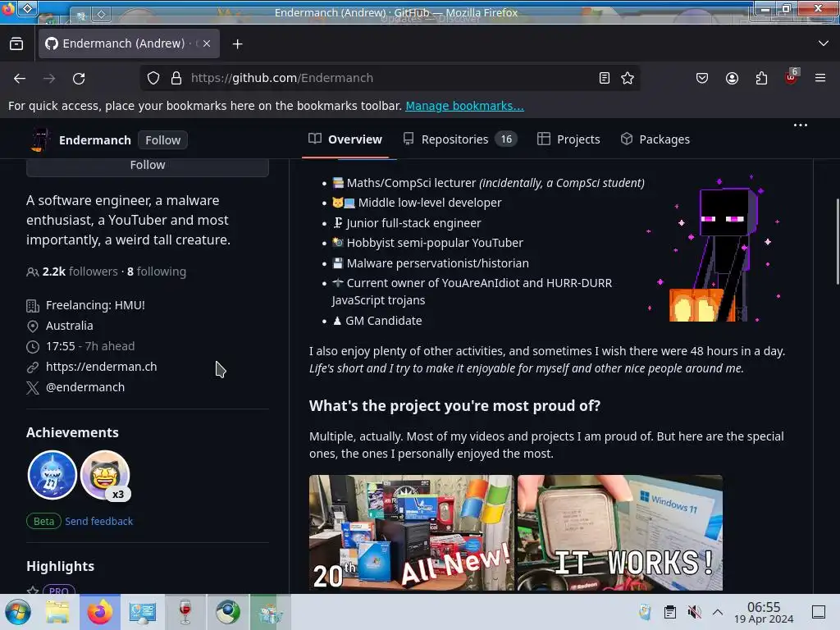840x630 pixels.
Task: Close the Endermanch GitHub tab
Action: [x=207, y=43]
